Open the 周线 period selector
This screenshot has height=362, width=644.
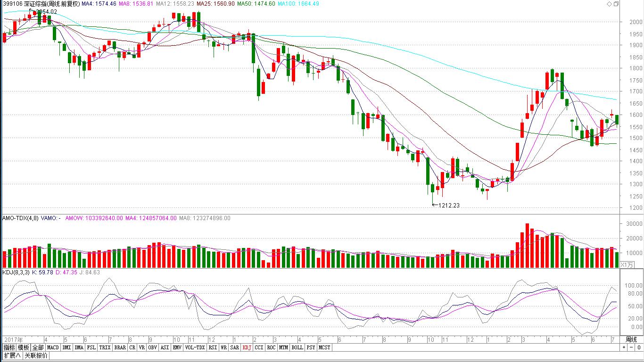point(631,339)
